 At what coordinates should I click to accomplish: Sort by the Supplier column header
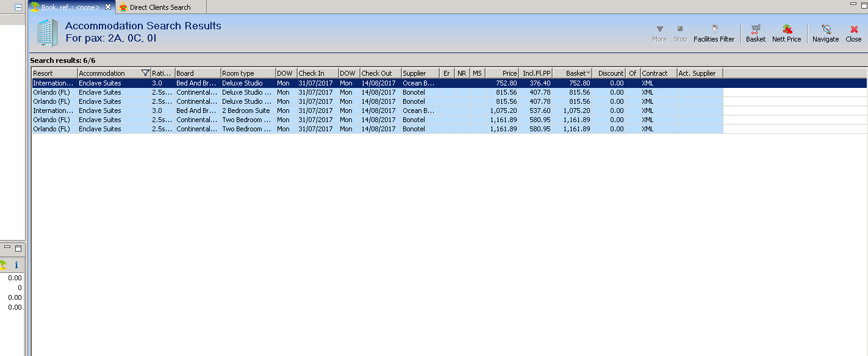point(420,73)
